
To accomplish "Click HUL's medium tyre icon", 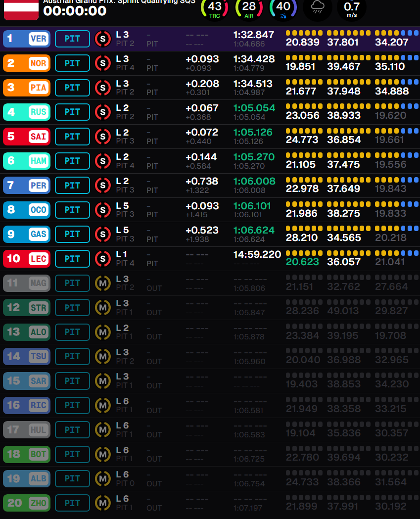I will [102, 430].
